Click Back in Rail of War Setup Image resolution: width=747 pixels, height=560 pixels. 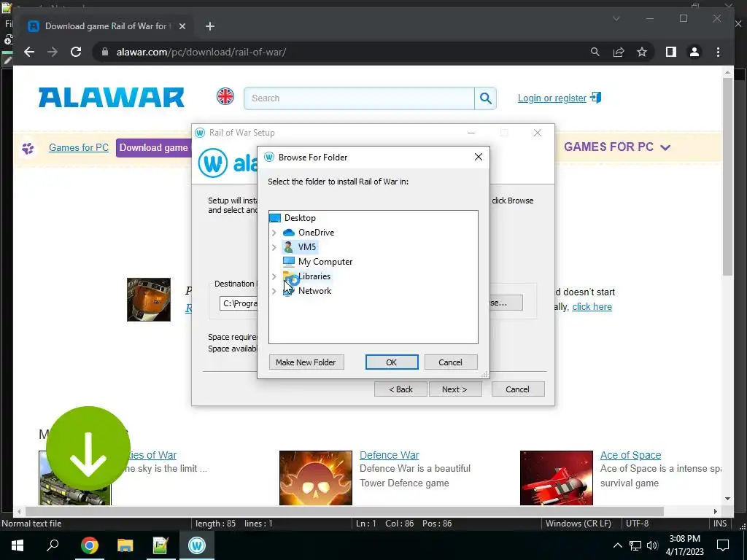click(400, 389)
